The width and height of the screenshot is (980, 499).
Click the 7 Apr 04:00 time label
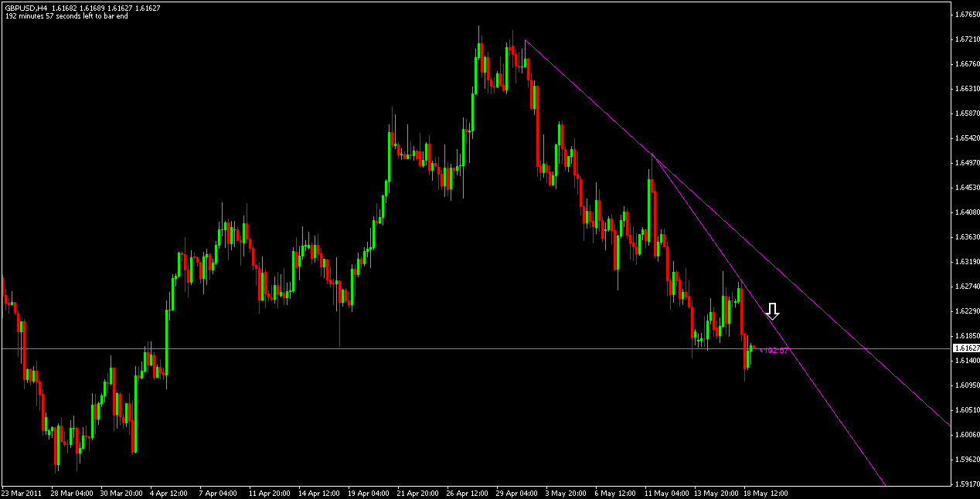pos(219,492)
